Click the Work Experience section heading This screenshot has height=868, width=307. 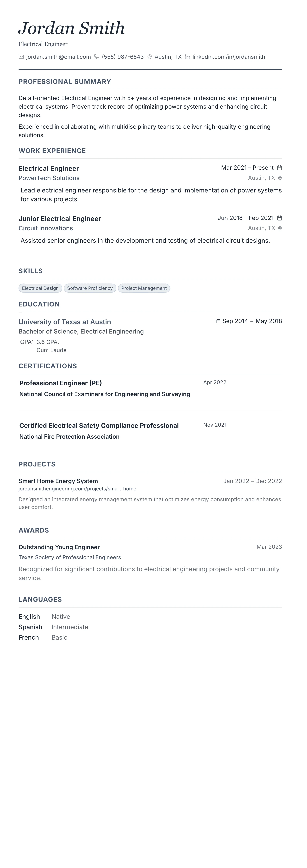coord(52,151)
